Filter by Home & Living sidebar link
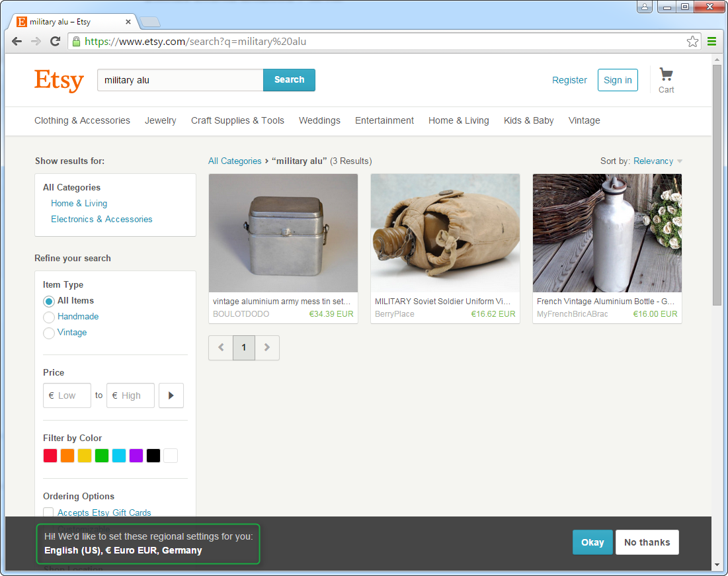Image resolution: width=728 pixels, height=576 pixels. (79, 203)
